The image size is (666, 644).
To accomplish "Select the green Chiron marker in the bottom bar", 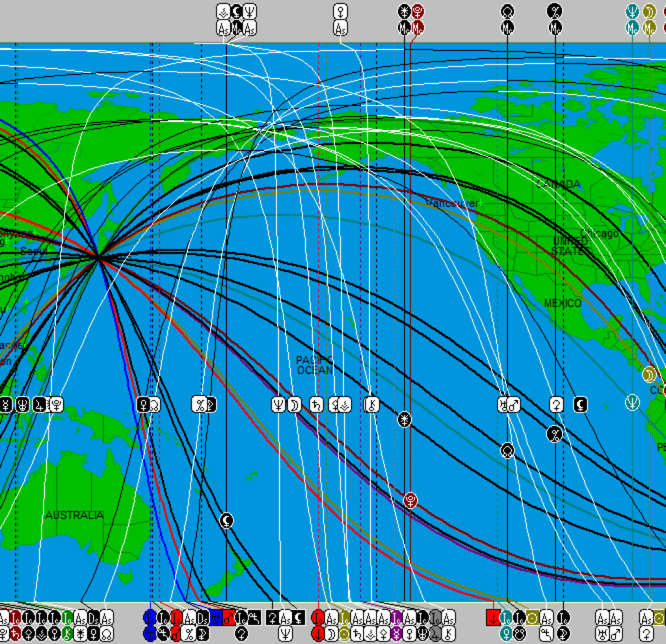I will (67, 634).
